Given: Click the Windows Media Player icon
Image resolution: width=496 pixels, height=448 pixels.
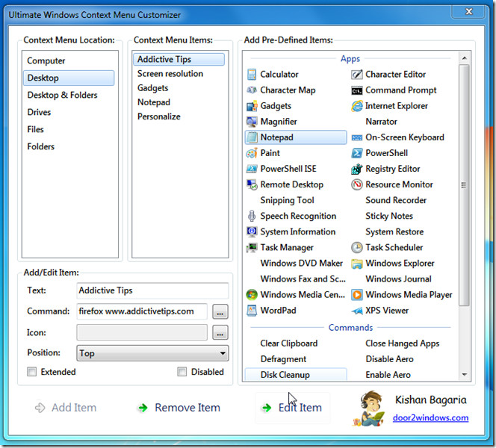Looking at the screenshot, I should tap(357, 295).
